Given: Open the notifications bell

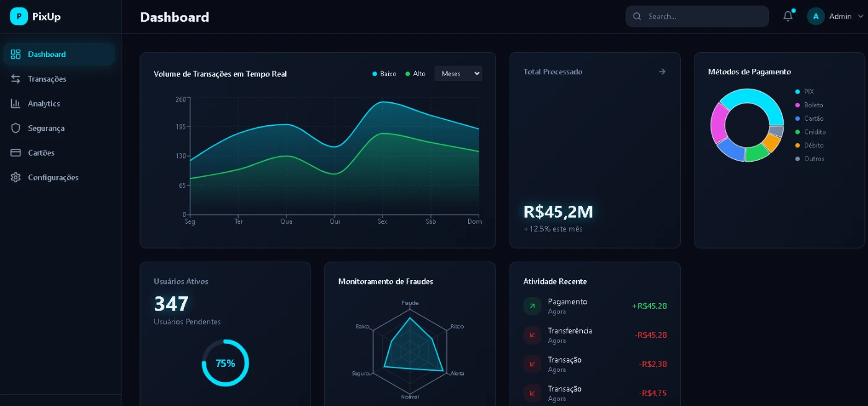Looking at the screenshot, I should [788, 17].
